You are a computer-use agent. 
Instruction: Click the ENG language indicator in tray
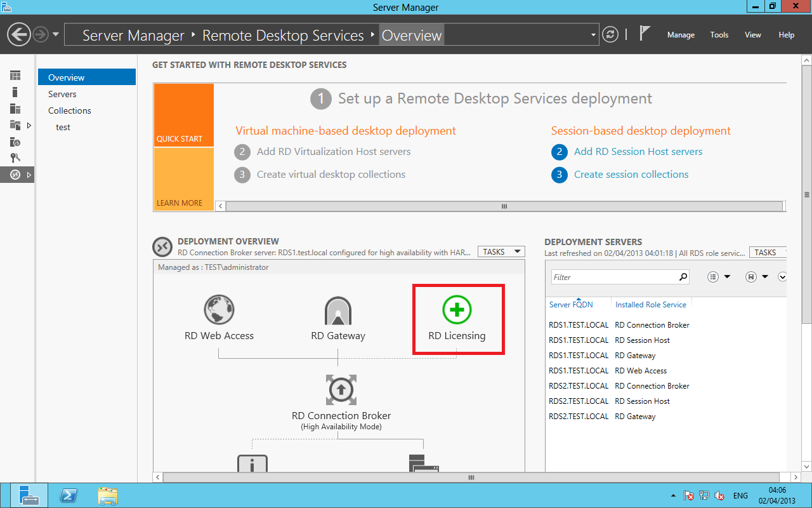tap(740, 495)
